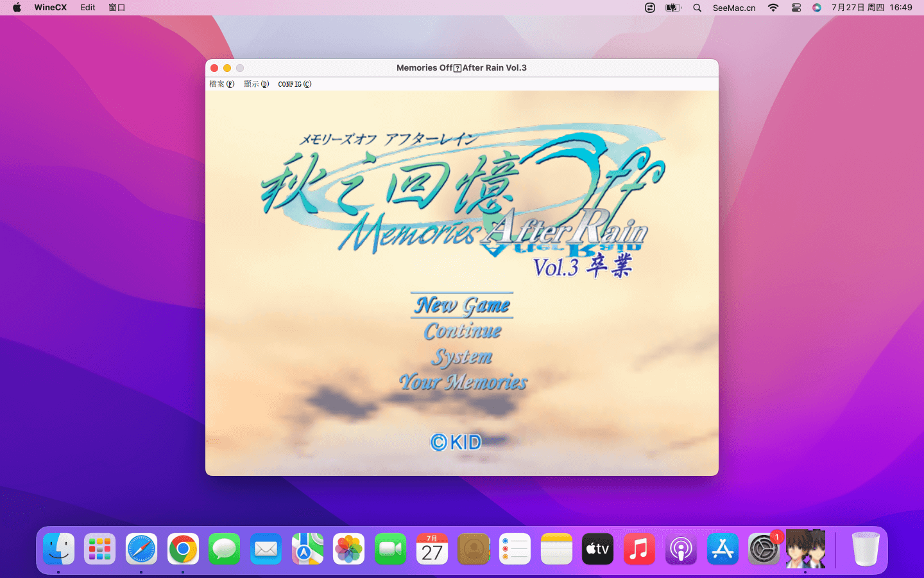This screenshot has height=578, width=924.
Task: Open the Trash in the Dock
Action: point(865,549)
